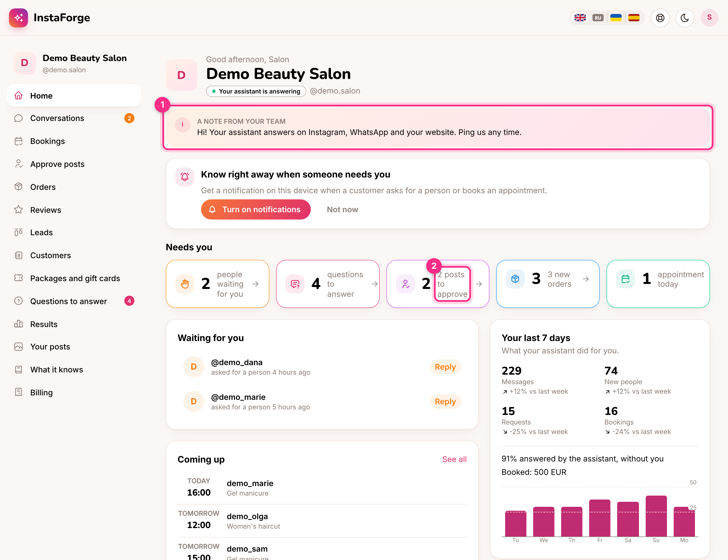The image size is (728, 560).
Task: Open the S user avatar menu
Action: coord(709,18)
